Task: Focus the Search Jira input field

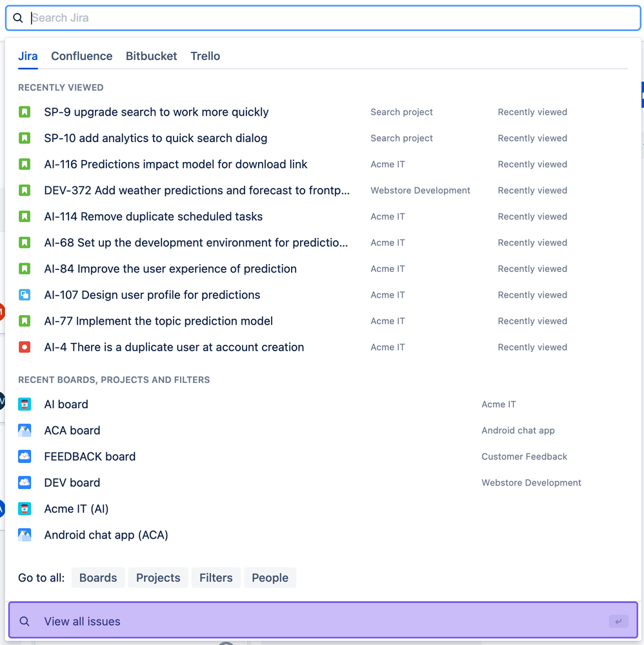Action: [323, 17]
